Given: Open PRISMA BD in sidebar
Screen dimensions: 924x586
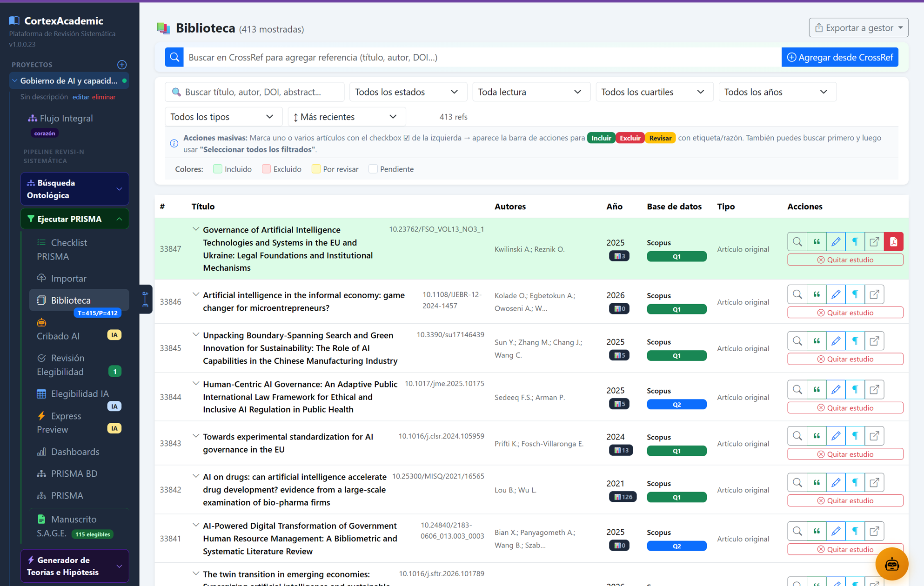Looking at the screenshot, I should click(x=79, y=473).
